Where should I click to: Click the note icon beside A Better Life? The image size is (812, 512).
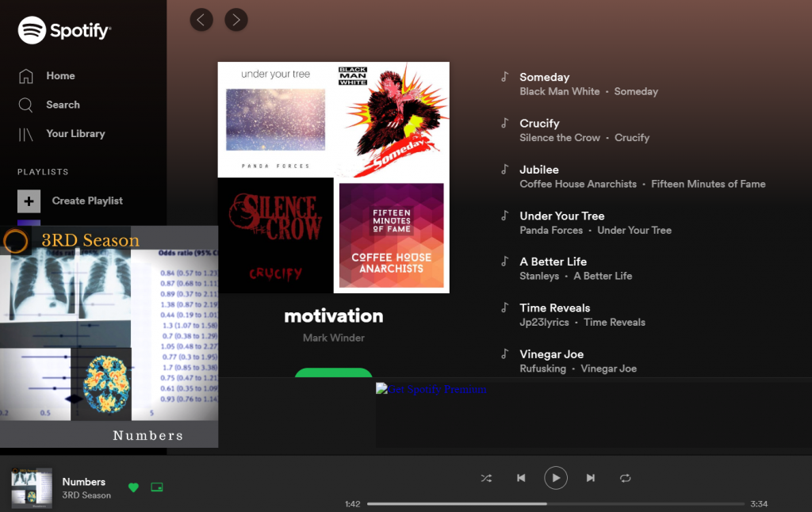(505, 261)
